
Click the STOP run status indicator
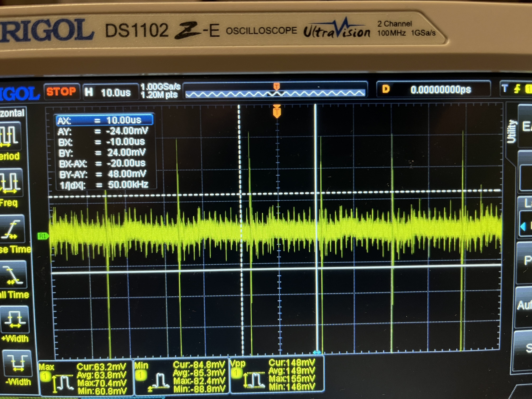pyautogui.click(x=61, y=92)
